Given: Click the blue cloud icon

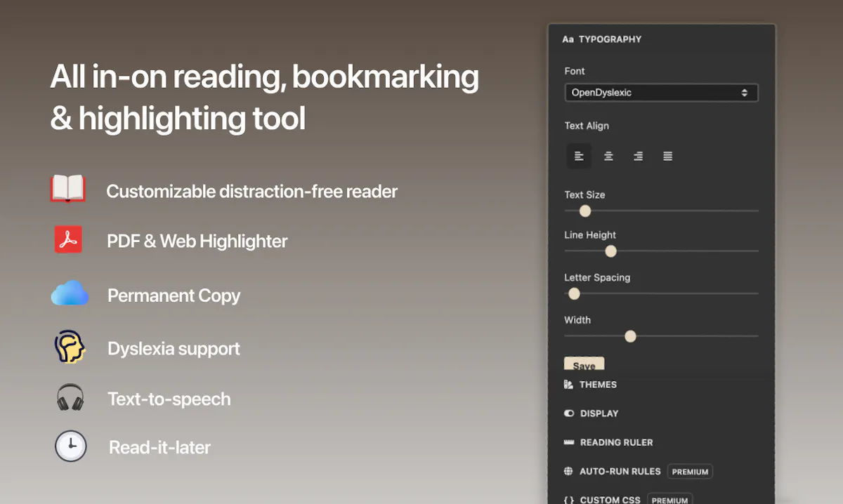Looking at the screenshot, I should [x=70, y=293].
